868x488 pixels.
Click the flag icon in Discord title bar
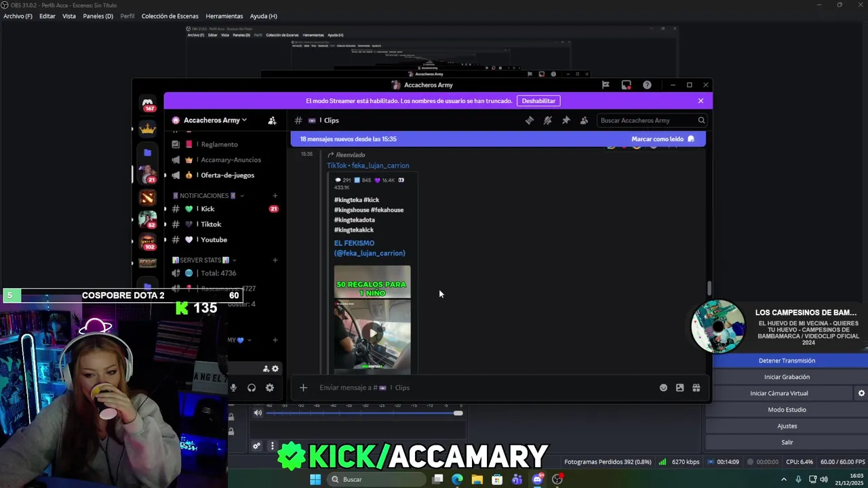(606, 85)
